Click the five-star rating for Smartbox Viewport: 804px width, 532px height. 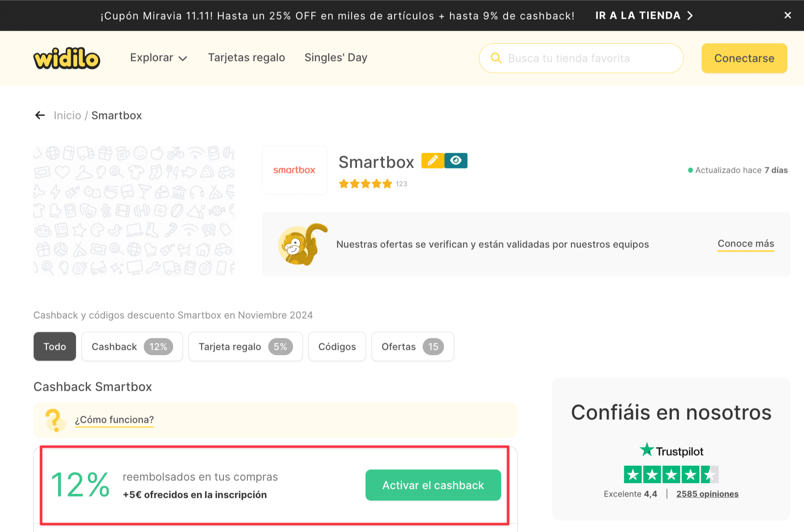click(365, 184)
